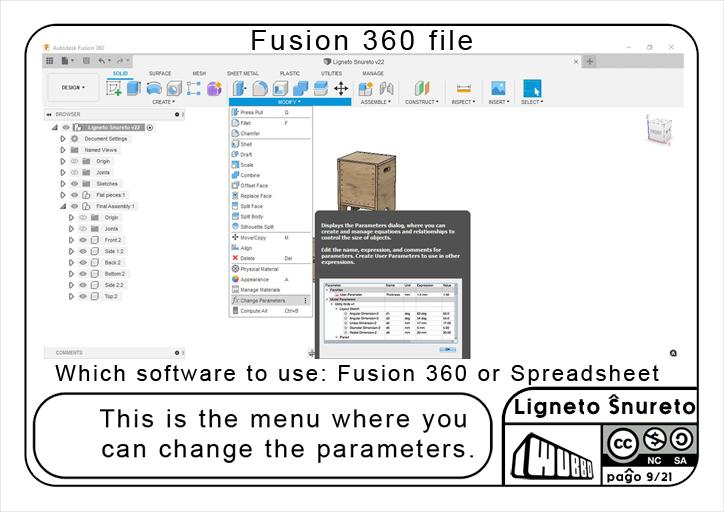Viewport: 724px width, 512px height.
Task: Toggle visibility of Final Assembly:1
Action: click(x=74, y=206)
